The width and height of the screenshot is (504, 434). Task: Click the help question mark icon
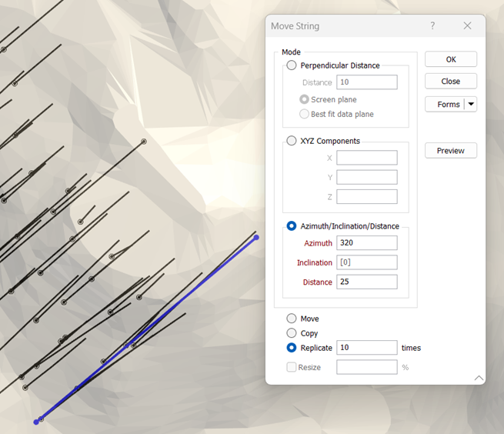tap(432, 25)
